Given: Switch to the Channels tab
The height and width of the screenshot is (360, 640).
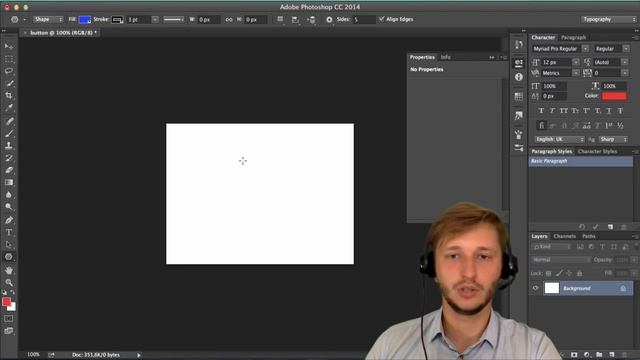Looking at the screenshot, I should pos(564,236).
